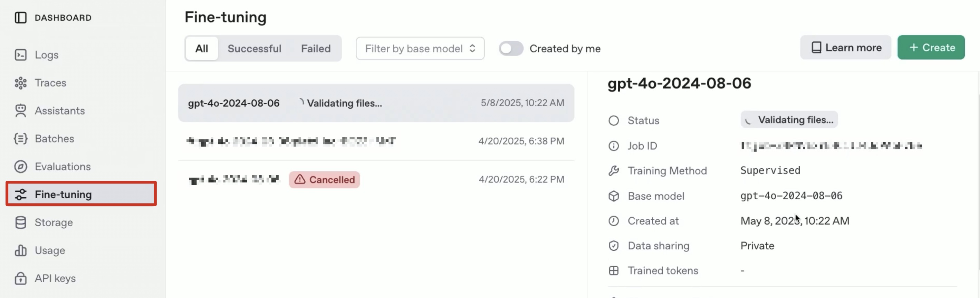Click the Validating files status badge in details
The width and height of the screenshot is (980, 298).
pyautogui.click(x=789, y=120)
